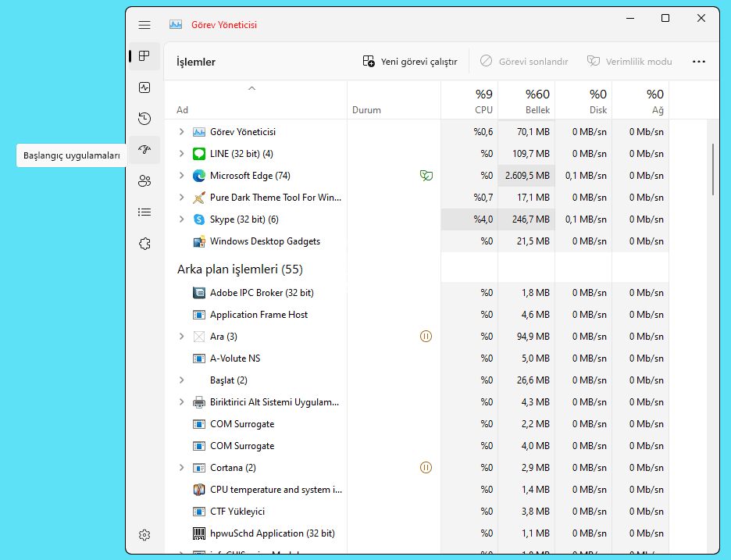Expand the Microsoft Edge (74) process group
731x560 pixels.
181,176
